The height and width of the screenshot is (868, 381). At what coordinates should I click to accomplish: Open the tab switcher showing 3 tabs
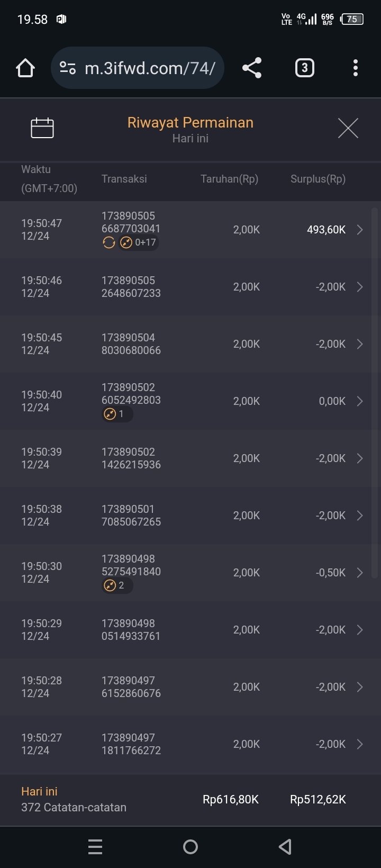click(x=304, y=68)
